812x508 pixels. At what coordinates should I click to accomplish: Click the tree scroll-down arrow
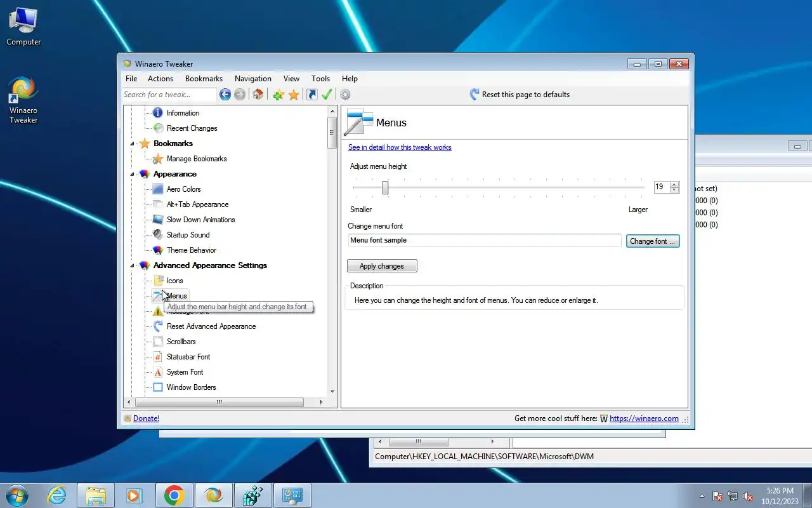pyautogui.click(x=332, y=392)
